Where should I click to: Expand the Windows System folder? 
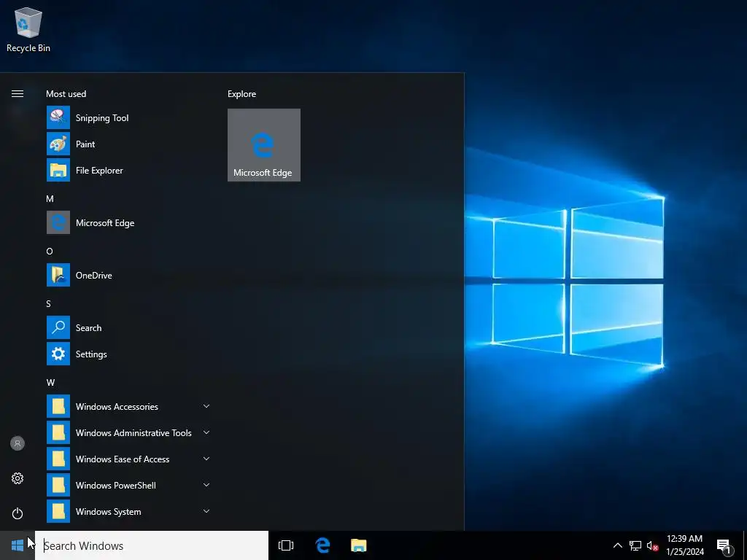(128, 511)
